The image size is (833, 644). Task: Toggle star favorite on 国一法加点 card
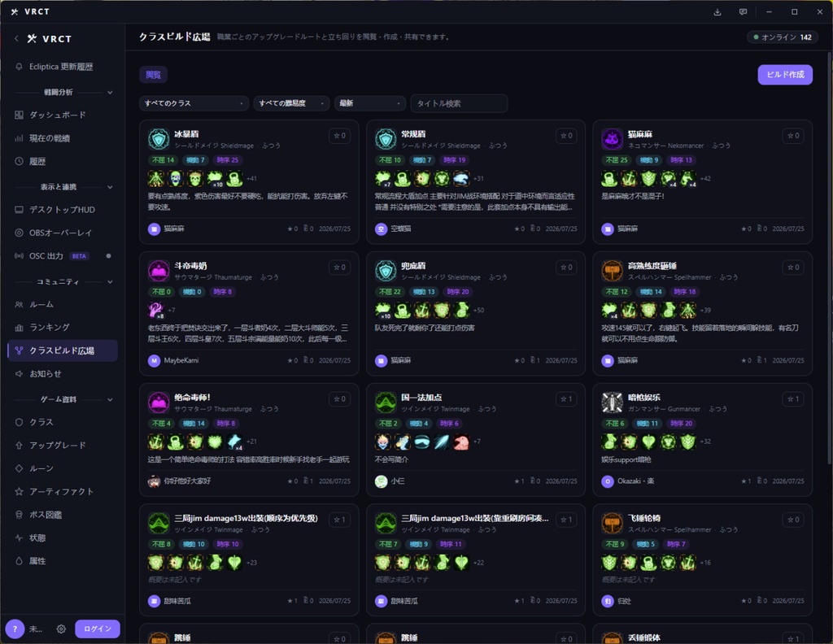click(x=566, y=398)
